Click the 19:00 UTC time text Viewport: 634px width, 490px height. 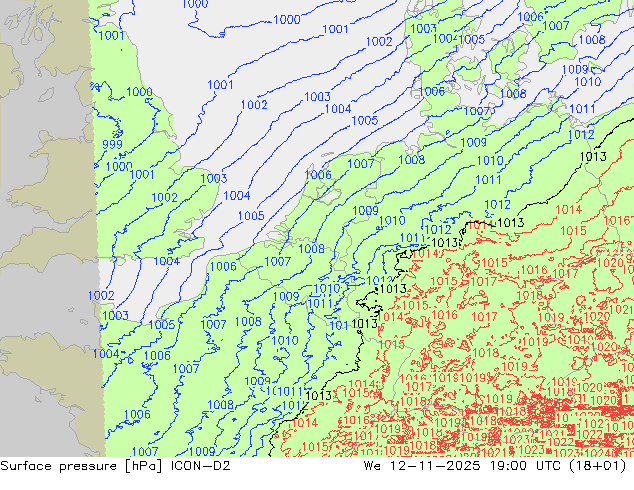[x=525, y=466]
